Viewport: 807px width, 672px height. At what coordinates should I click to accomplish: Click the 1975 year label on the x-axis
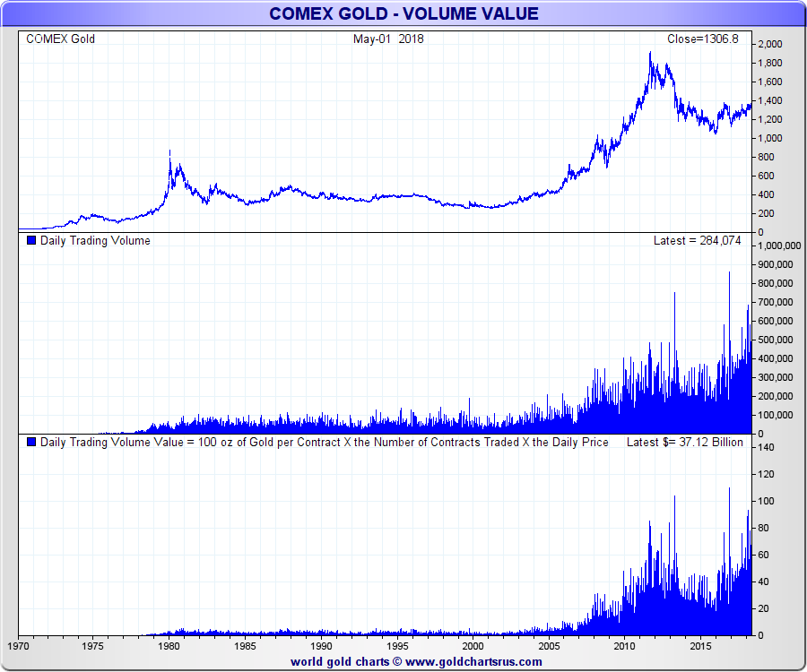pyautogui.click(x=92, y=646)
